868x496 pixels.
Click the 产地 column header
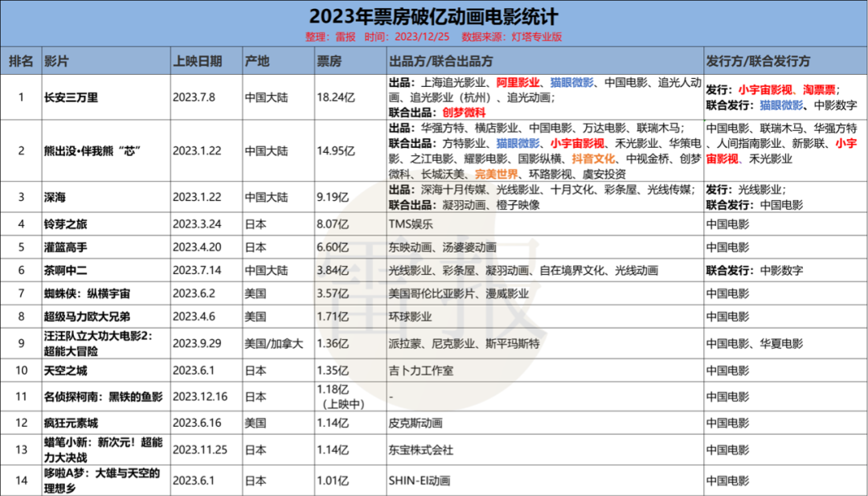[x=257, y=62]
